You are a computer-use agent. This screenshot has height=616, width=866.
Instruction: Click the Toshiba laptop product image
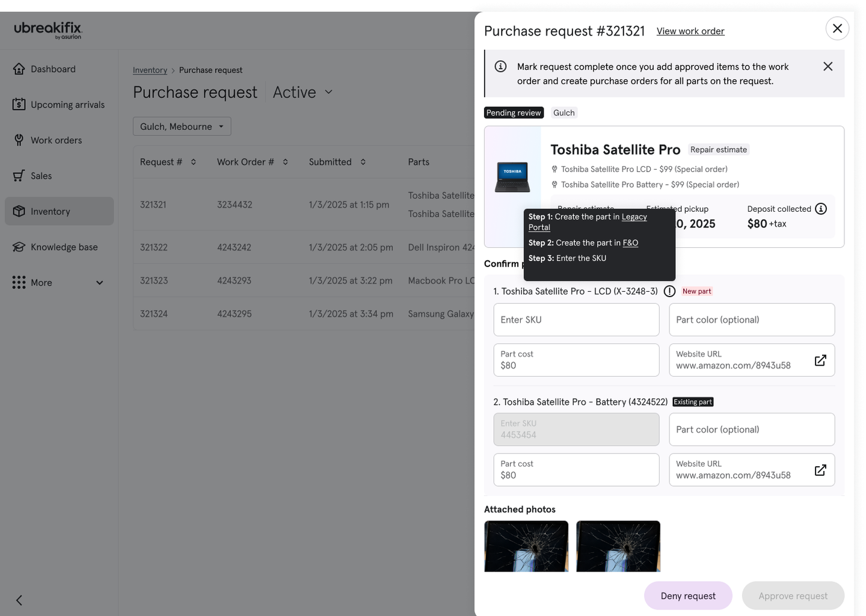[512, 177]
